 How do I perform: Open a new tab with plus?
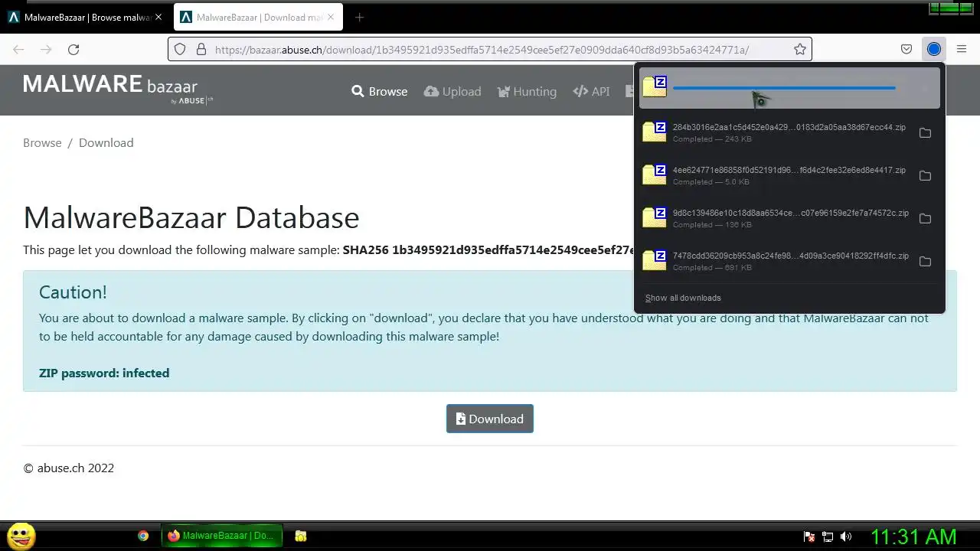pyautogui.click(x=359, y=17)
